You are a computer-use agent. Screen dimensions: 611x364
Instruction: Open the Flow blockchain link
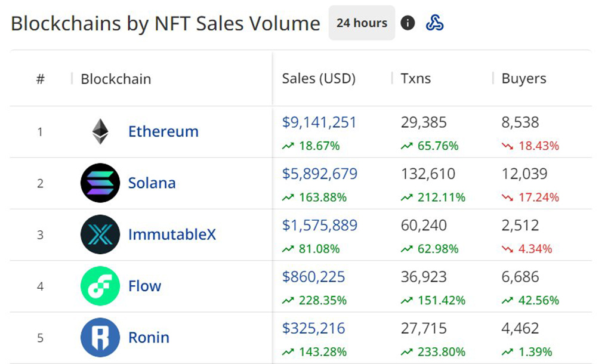pos(144,286)
